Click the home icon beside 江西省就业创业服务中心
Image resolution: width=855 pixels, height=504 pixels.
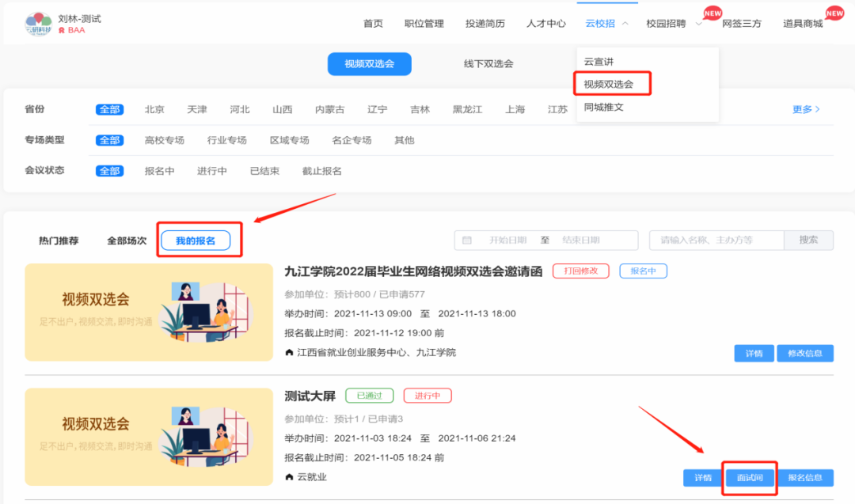coord(289,352)
